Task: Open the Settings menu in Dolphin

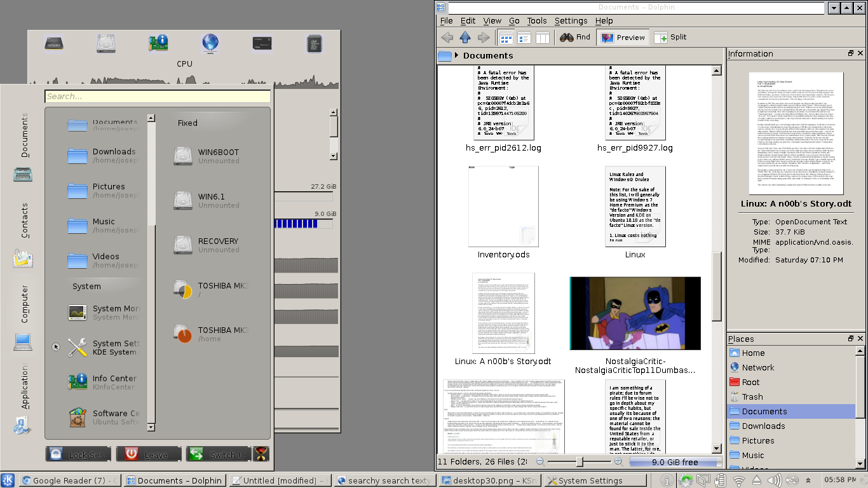Action: click(571, 21)
